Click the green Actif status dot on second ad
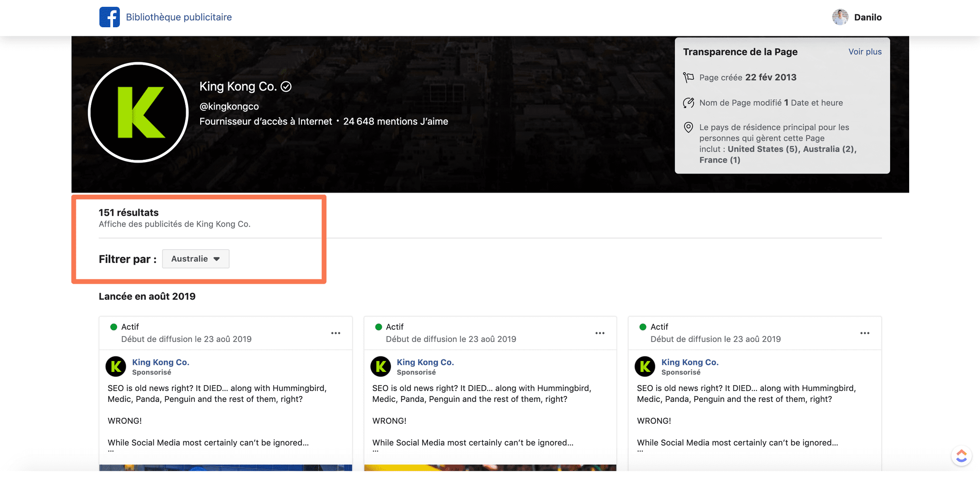The width and height of the screenshot is (980, 485). 379,327
